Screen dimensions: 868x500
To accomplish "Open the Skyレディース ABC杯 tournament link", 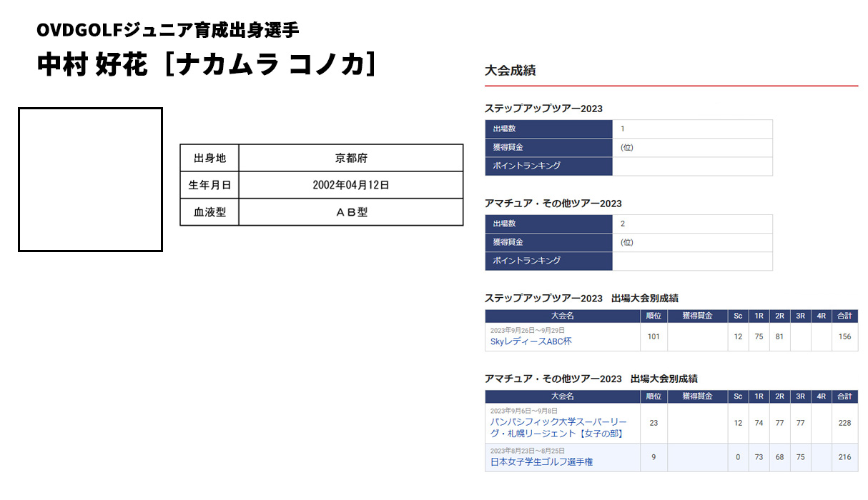I will click(x=531, y=341).
